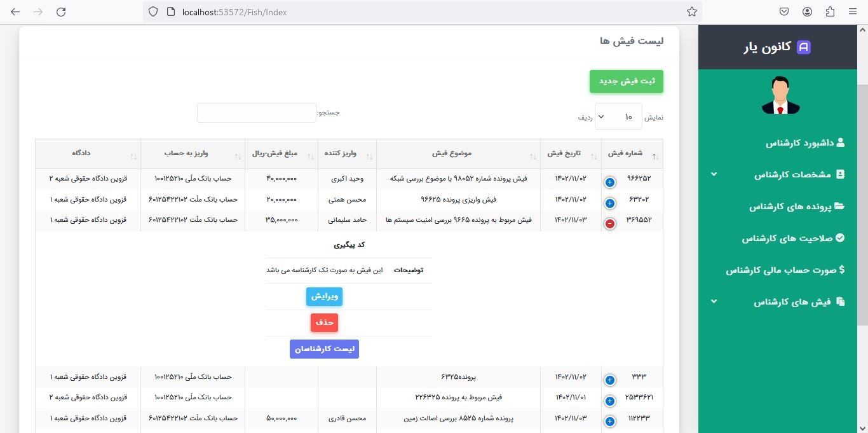Image resolution: width=868 pixels, height=433 pixels.
Task: Open صورت حساب مالی کارشناس menu item
Action: [x=785, y=270]
